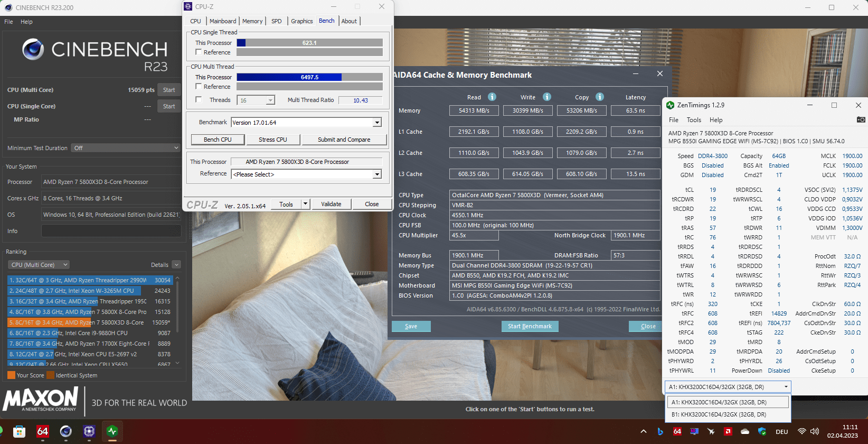Viewport: 868px width, 444px height.
Task: Switch to CPU tab in CPU-Z
Action: coord(195,21)
